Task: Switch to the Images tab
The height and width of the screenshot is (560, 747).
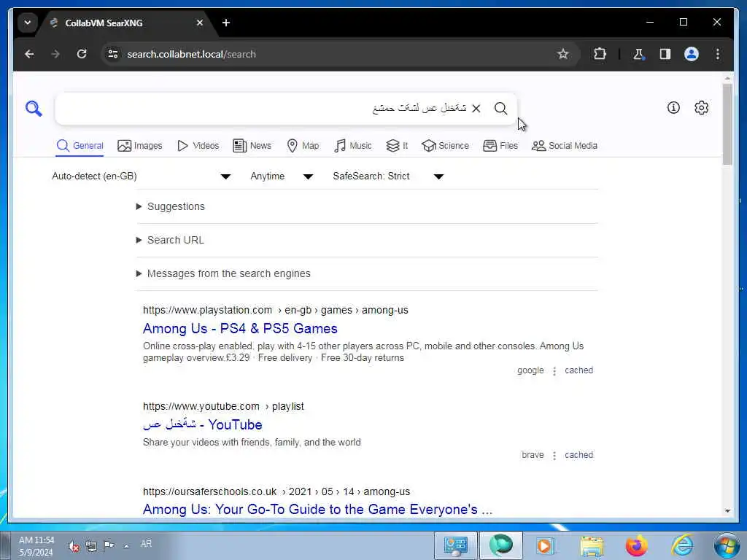Action: tap(139, 146)
